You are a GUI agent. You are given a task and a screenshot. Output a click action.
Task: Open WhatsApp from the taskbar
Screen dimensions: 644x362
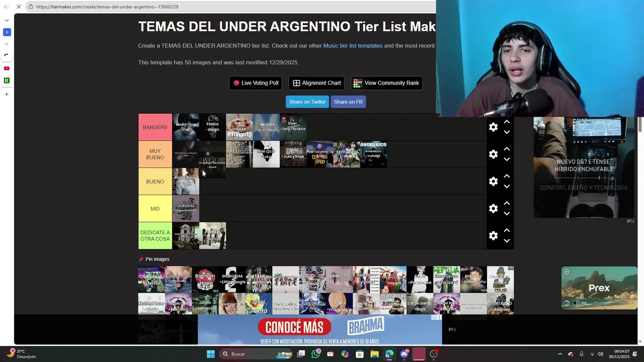coord(315,354)
